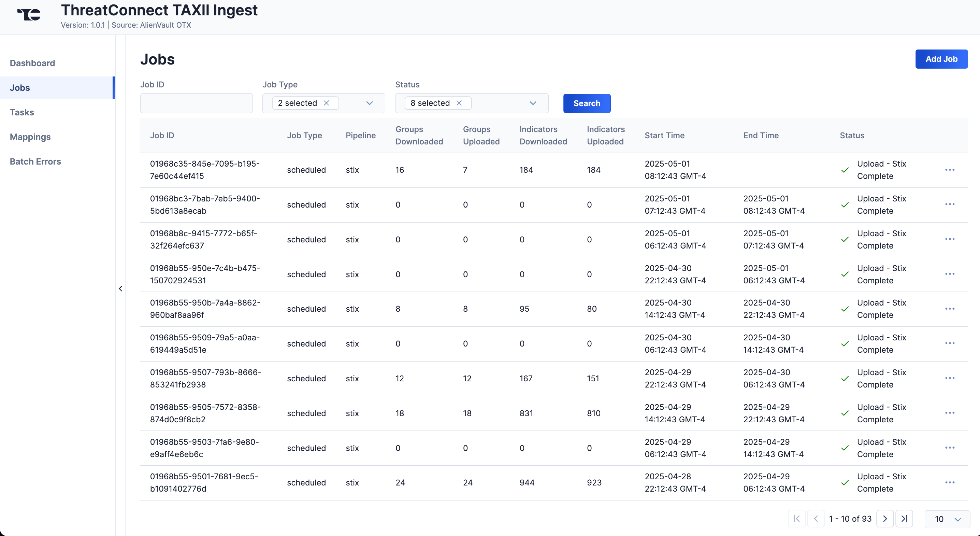Image resolution: width=980 pixels, height=536 pixels.
Task: Select job ID 01968c35-845e-7095-b195-7e60c44ef415
Action: pyautogui.click(x=205, y=170)
